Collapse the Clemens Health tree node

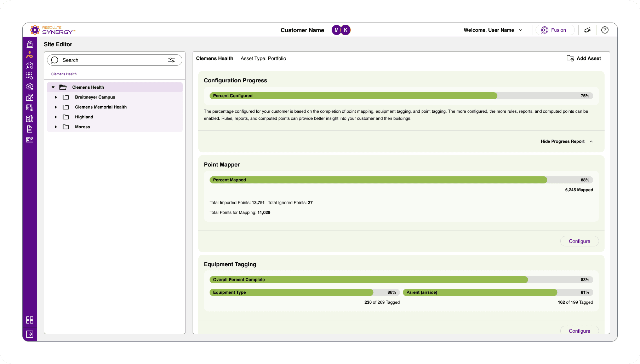point(53,87)
